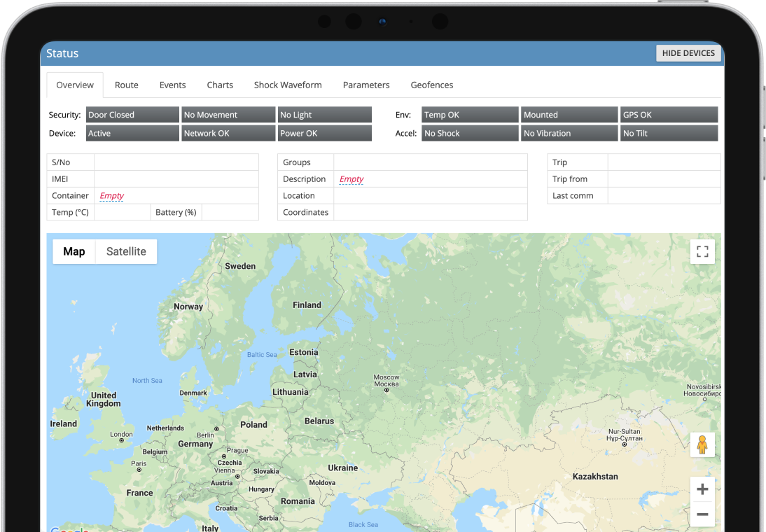The image size is (766, 532).
Task: Open the Overview tab
Action: 75,85
